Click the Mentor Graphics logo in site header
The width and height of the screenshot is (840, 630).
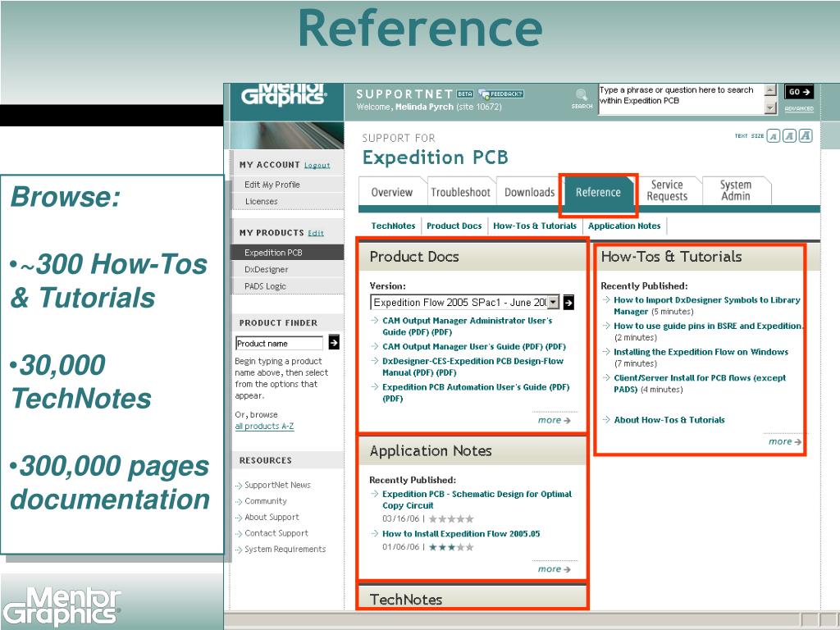click(x=283, y=95)
